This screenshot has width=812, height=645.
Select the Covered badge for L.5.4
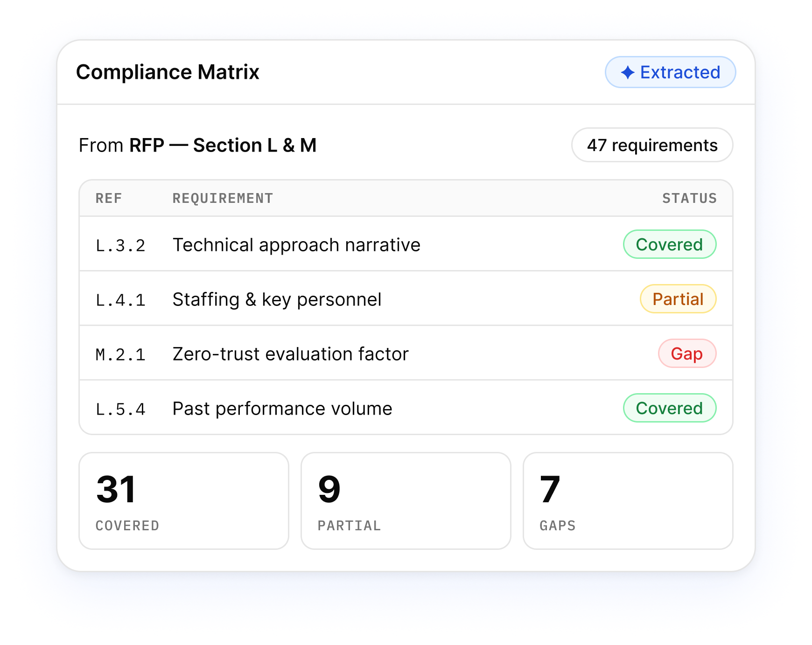point(669,408)
